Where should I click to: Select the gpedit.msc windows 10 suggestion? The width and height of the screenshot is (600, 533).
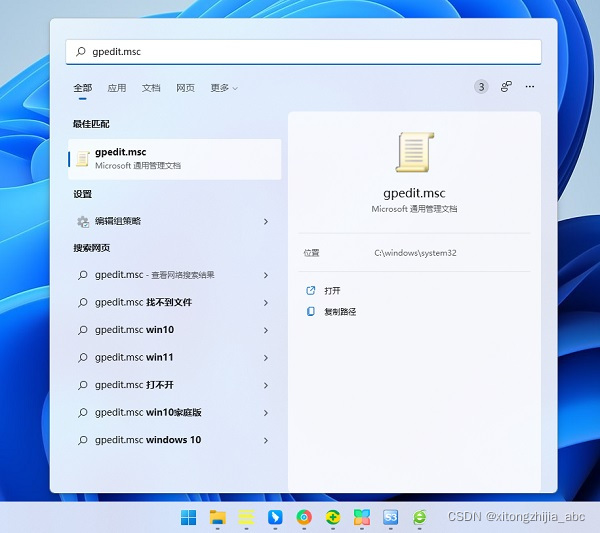tap(175, 440)
